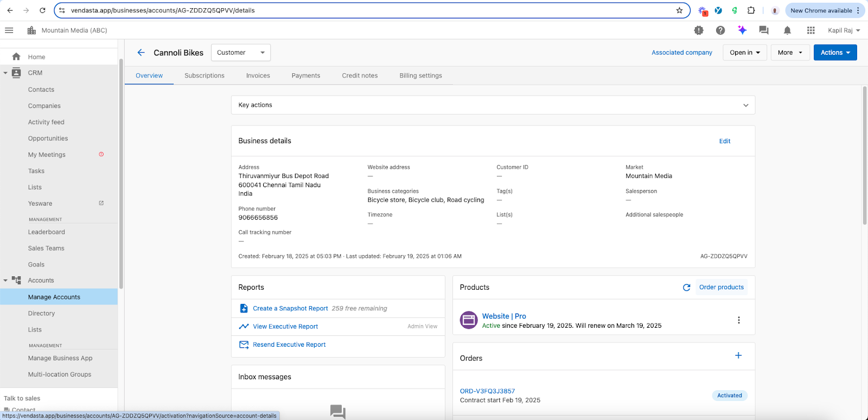Open View Executive Report link
The height and width of the screenshot is (420, 868).
pos(285,326)
